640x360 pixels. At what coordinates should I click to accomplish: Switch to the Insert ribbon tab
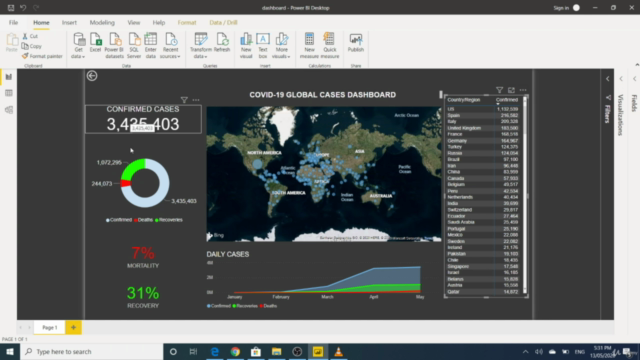[x=69, y=22]
